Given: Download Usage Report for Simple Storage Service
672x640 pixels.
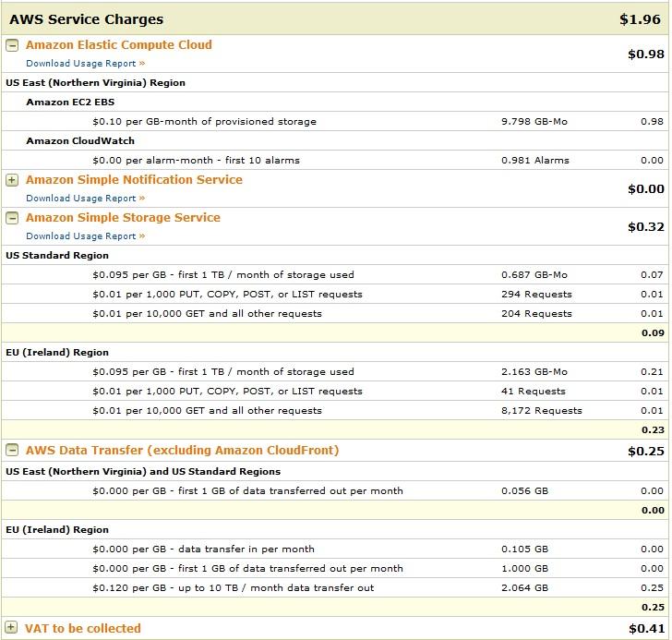Looking at the screenshot, I should point(85,236).
